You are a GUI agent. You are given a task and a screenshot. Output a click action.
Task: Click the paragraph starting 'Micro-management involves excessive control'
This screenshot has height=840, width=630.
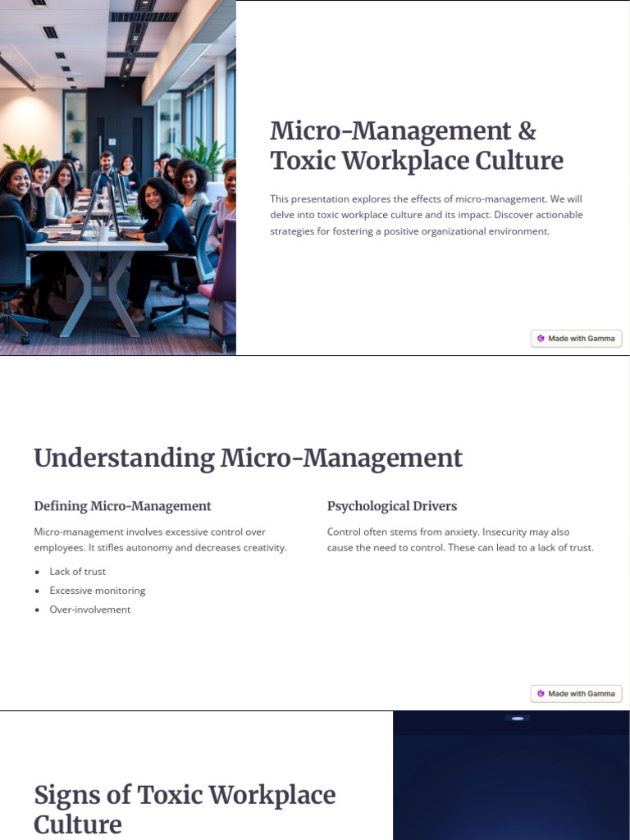160,540
